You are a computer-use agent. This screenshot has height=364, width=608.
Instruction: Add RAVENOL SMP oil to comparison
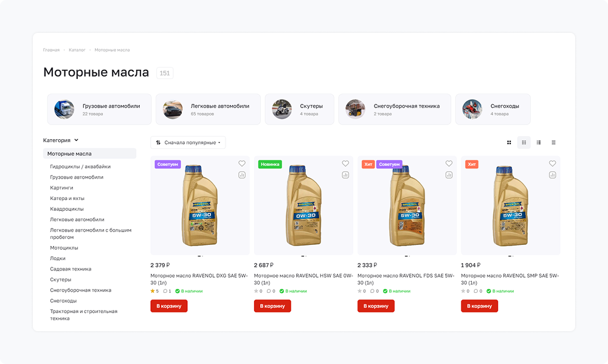point(553,175)
